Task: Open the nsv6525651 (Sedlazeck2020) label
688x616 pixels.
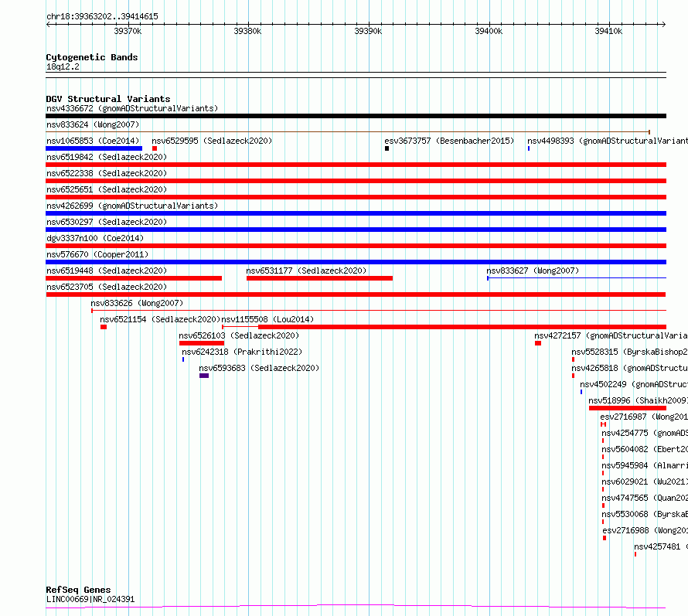Action: pos(107,189)
